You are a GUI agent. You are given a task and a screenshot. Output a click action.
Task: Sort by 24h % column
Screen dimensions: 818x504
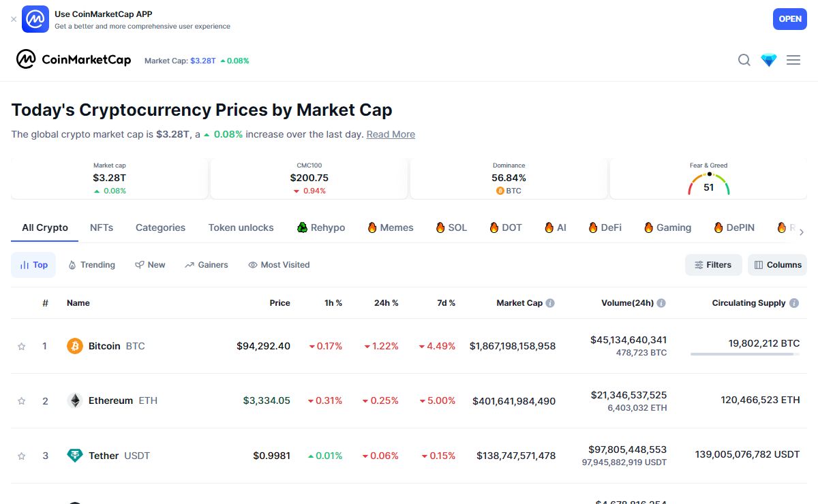[386, 303]
